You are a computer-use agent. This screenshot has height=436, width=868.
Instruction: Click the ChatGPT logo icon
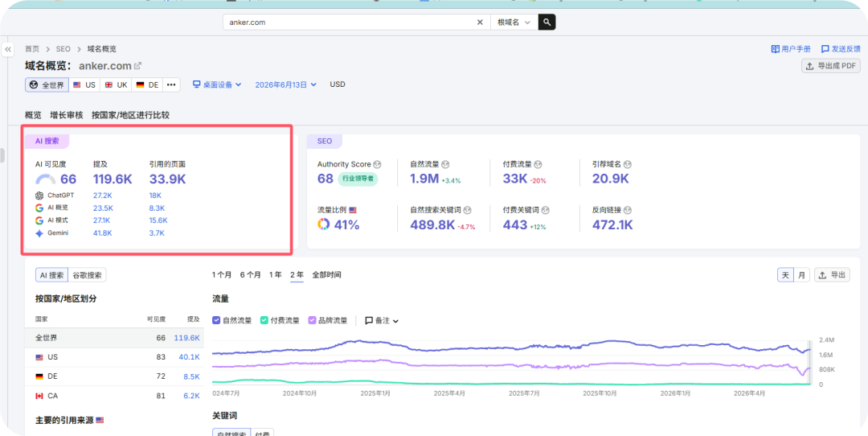coord(39,195)
